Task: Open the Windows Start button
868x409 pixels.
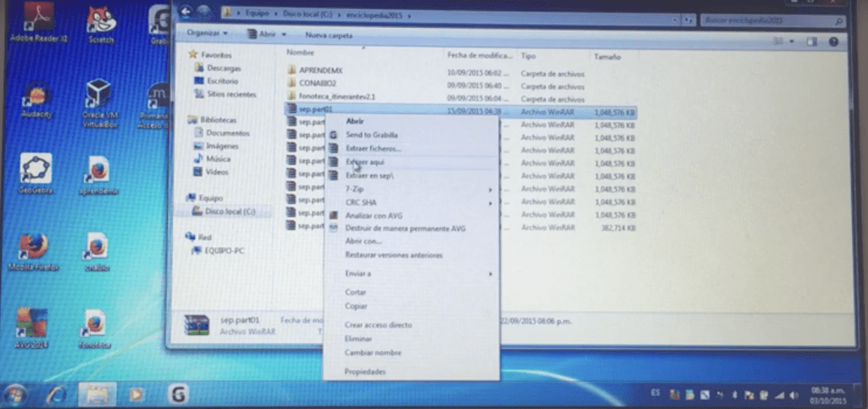Action: point(15,395)
